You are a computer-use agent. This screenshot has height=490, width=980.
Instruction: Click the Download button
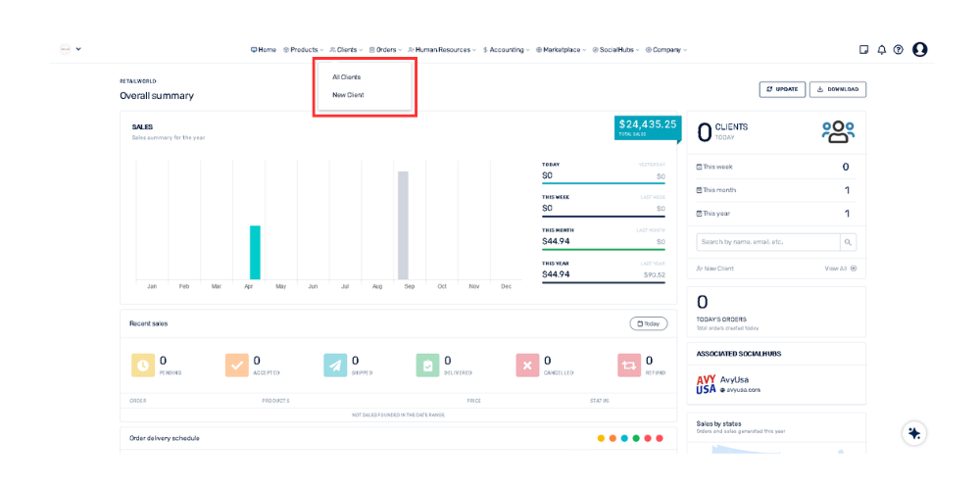837,89
